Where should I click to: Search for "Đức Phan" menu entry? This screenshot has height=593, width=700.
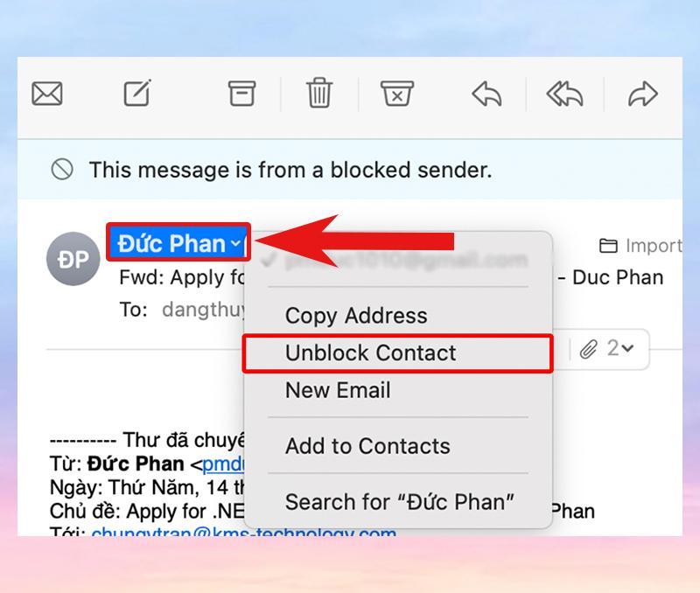coord(399,502)
